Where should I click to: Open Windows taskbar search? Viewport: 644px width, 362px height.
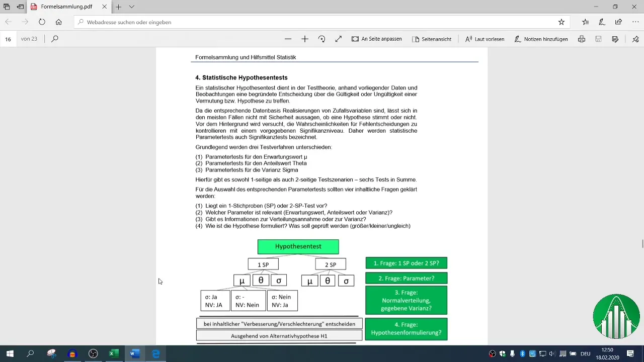click(30, 353)
